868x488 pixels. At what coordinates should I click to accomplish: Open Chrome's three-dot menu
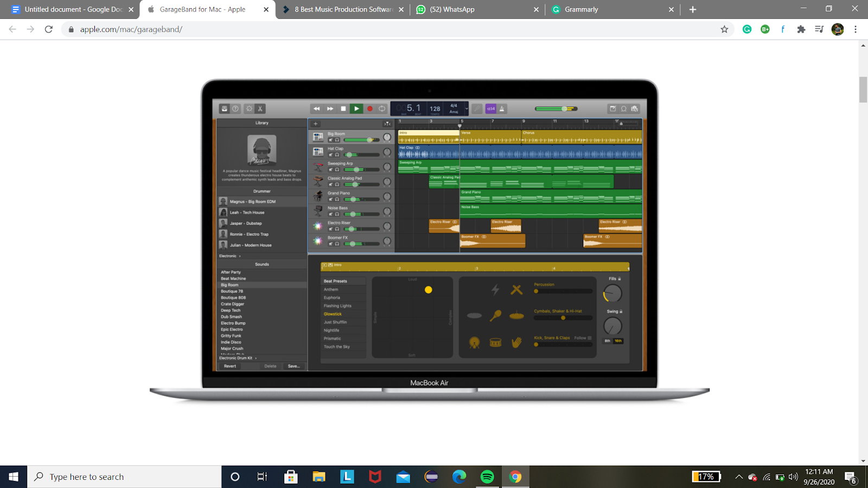pos(856,29)
